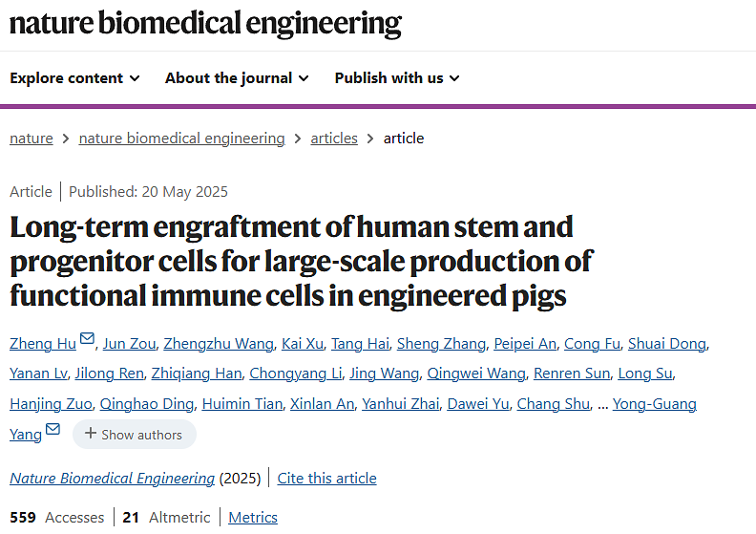The image size is (756, 534).
Task: Show all authors with Show authors button
Action: (135, 434)
